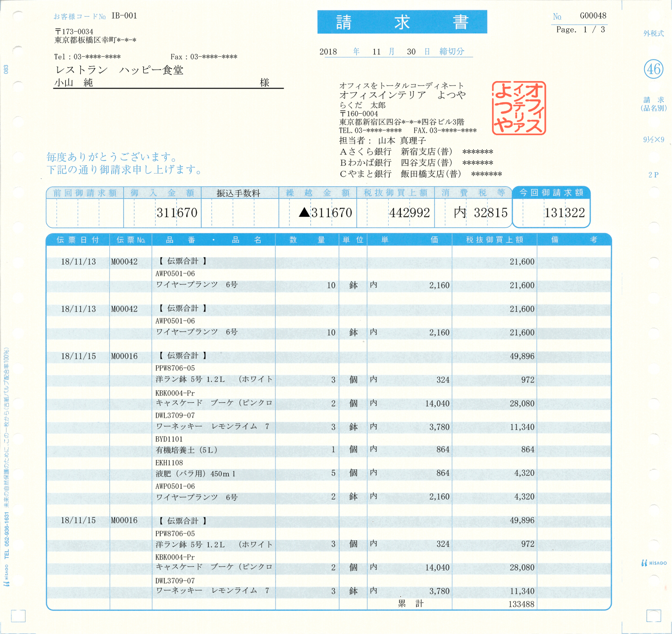672x634 pixels.
Task: Select the tagline オフィスをトータルコーディネート
Action: coord(402,85)
